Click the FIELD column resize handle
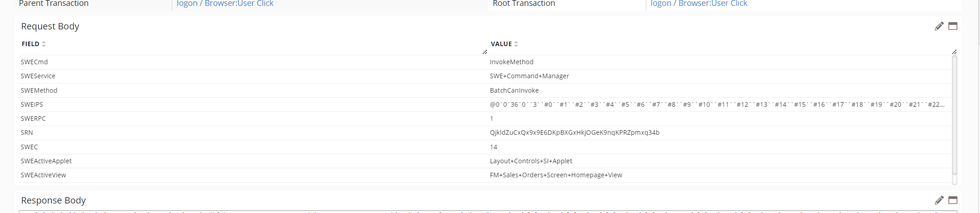Screen dimensions: 980x213 [484, 52]
